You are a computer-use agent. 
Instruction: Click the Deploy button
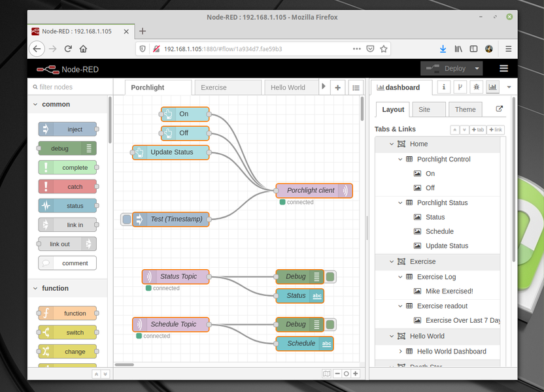[452, 68]
